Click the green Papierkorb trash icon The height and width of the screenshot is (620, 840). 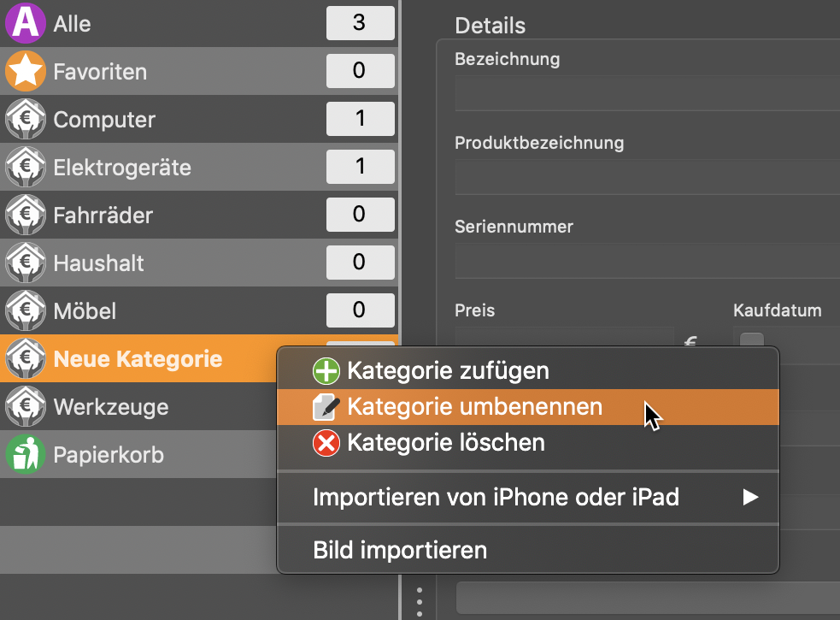click(x=25, y=454)
